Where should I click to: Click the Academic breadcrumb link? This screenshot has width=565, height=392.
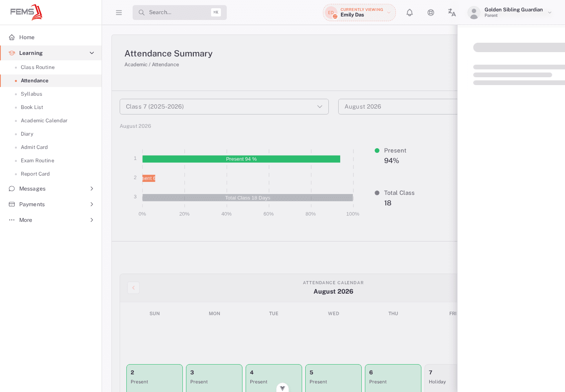pyautogui.click(x=136, y=65)
